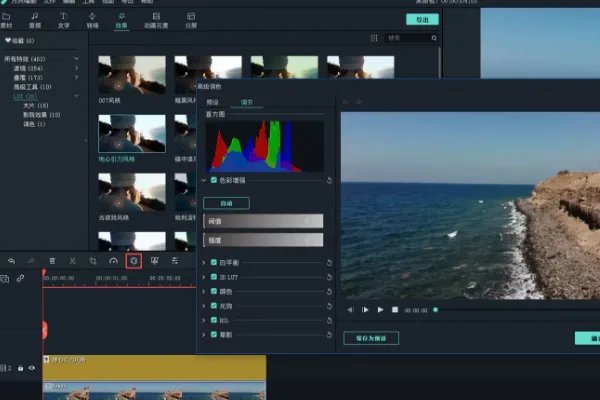Click the undo arrow in timeline toolbar
This screenshot has height=400, width=600.
tap(9, 260)
